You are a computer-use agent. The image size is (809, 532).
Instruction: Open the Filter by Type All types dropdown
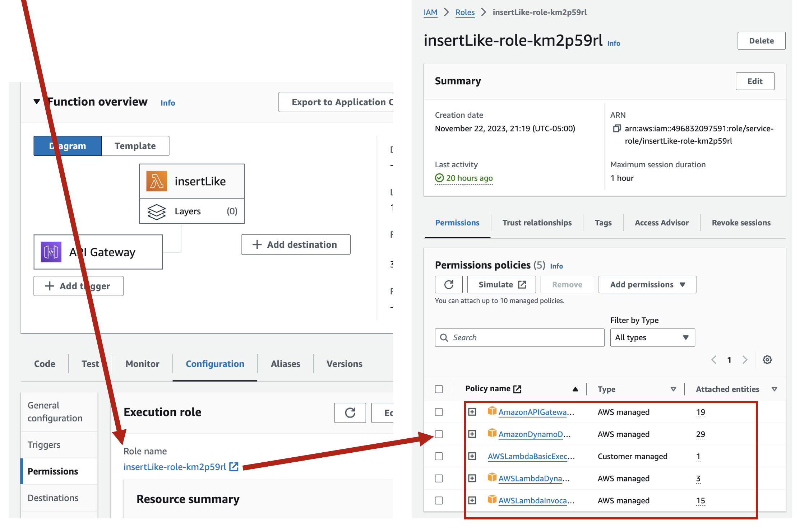click(652, 337)
